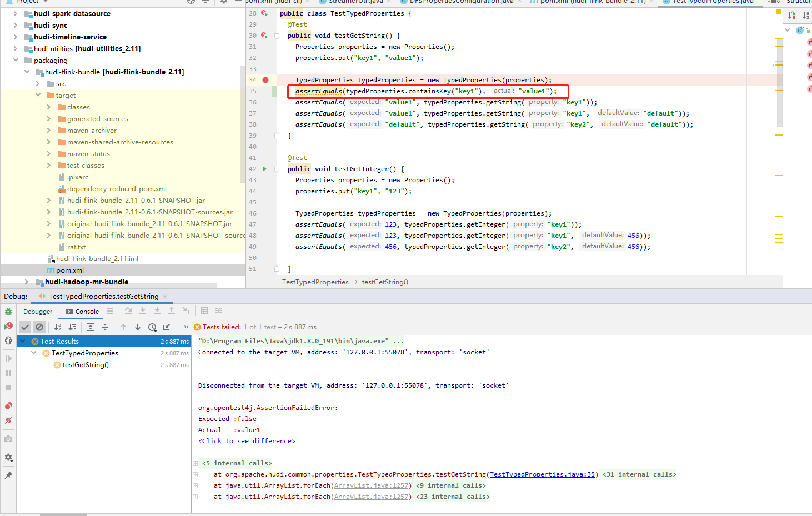Screen dimensions: 812x516
Task: Fold the testGetInteger method end marker at line 51
Action: [x=277, y=269]
